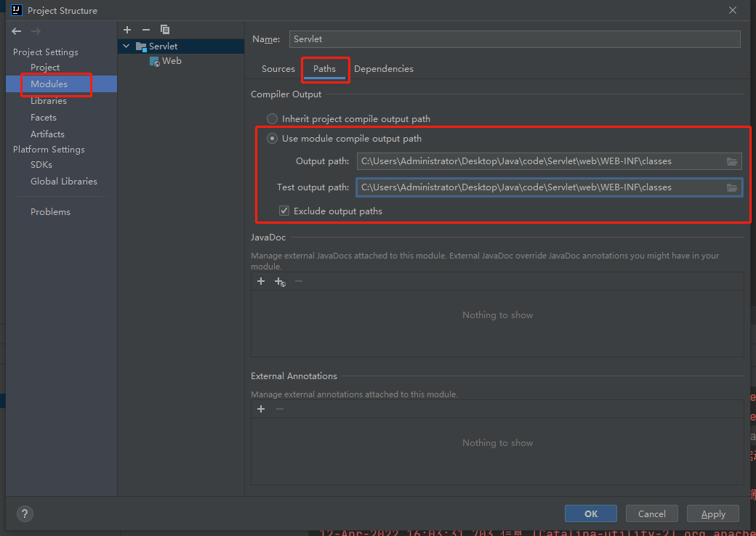Add a new module with plus icon
The height and width of the screenshot is (536, 756).
[x=127, y=30]
